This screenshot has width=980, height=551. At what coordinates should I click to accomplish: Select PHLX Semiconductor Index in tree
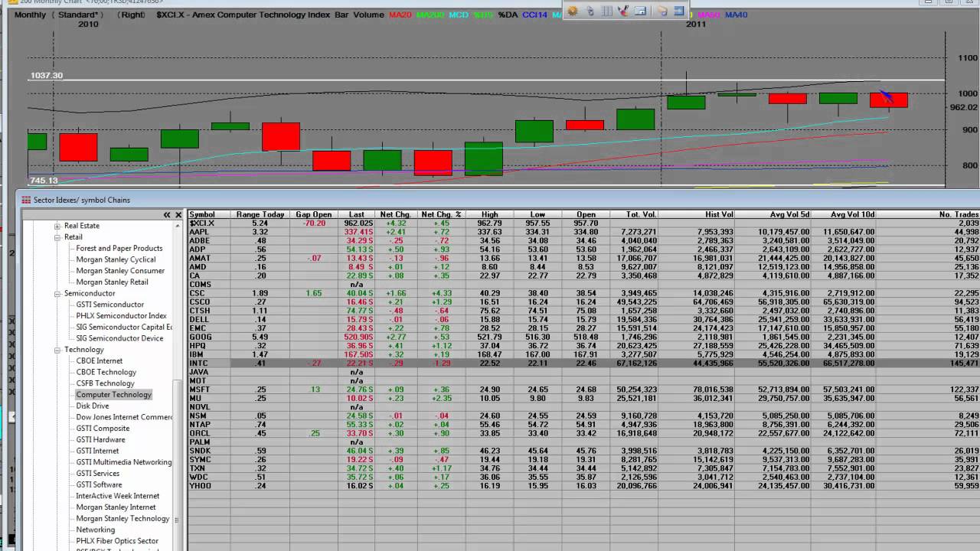point(121,316)
